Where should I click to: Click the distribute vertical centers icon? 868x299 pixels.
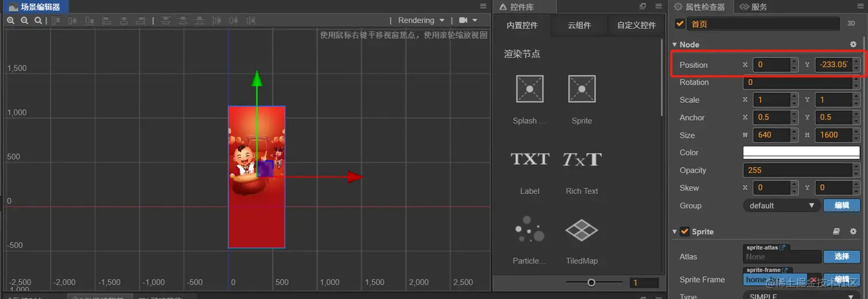coord(183,20)
